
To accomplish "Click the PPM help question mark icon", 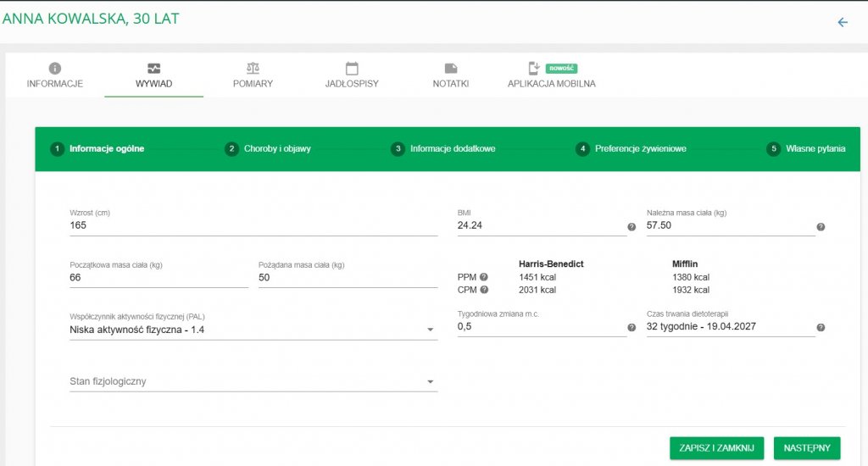I will (x=484, y=277).
